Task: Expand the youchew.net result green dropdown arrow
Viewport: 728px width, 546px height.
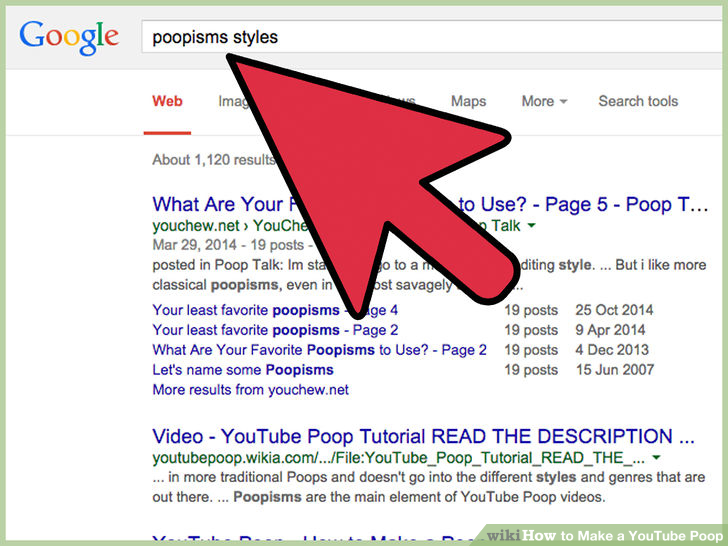Action: 532,225
